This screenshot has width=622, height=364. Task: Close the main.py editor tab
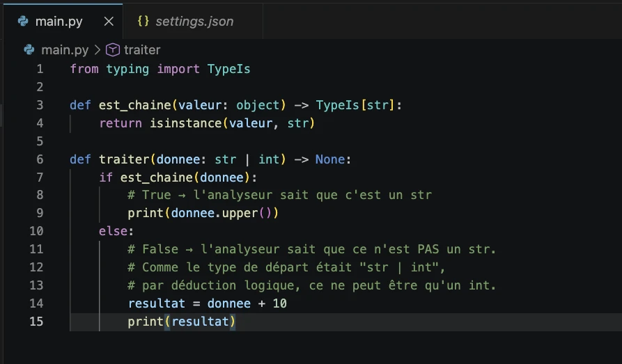point(109,22)
